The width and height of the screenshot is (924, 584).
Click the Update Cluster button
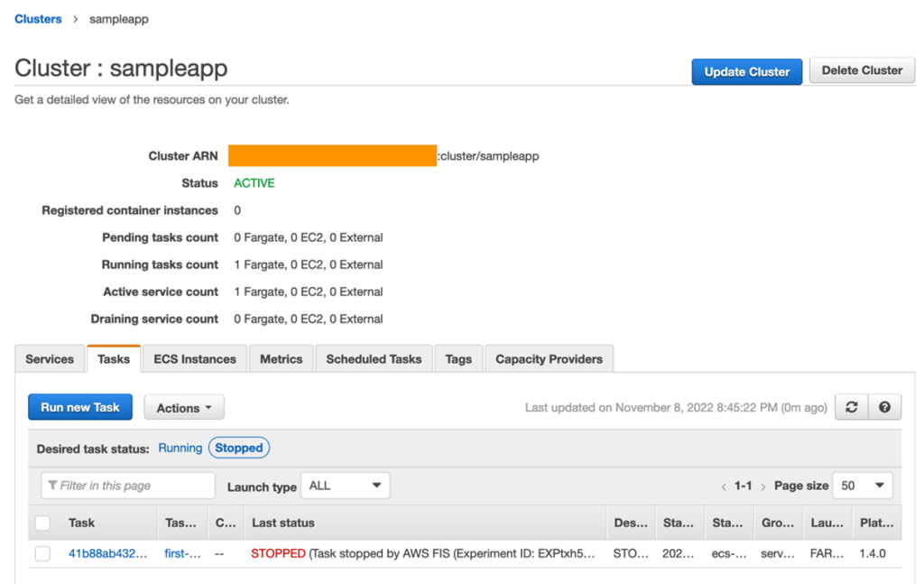pyautogui.click(x=746, y=70)
